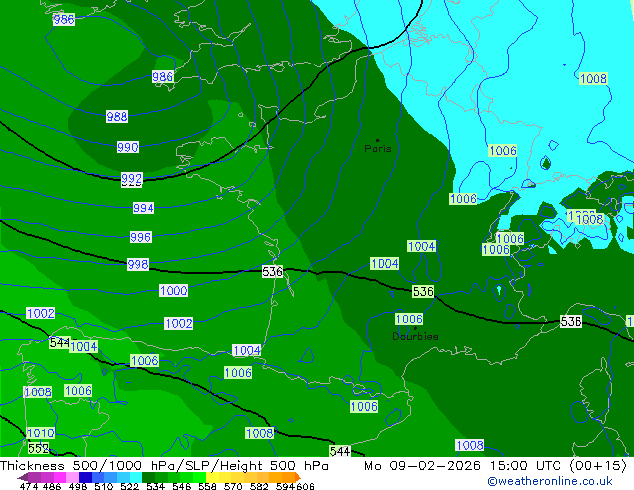Viewport: 634px width, 490px height.
Task: Click the 486 legend value
Action: (x=52, y=486)
